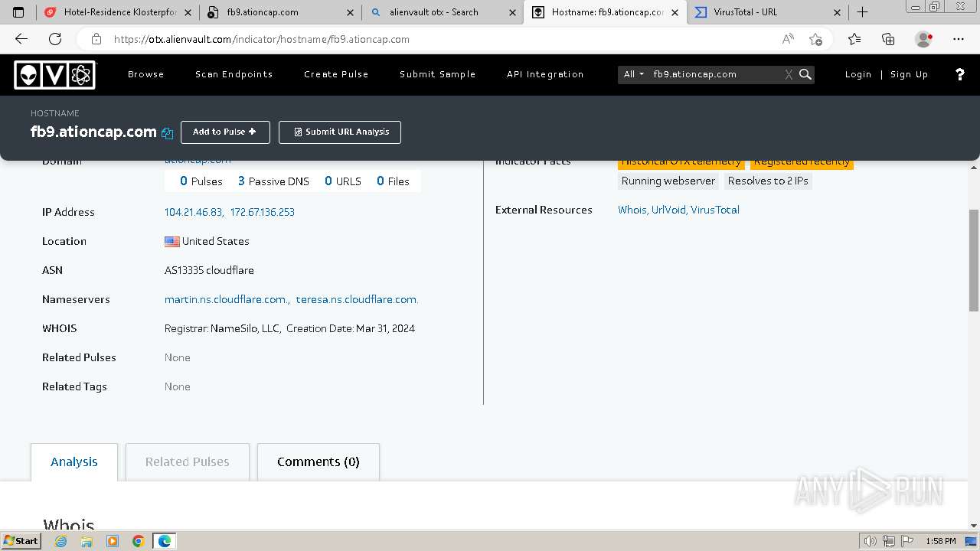Screen dimensions: 980x551
Task: Click the browser address bar URL
Action: [x=262, y=39]
